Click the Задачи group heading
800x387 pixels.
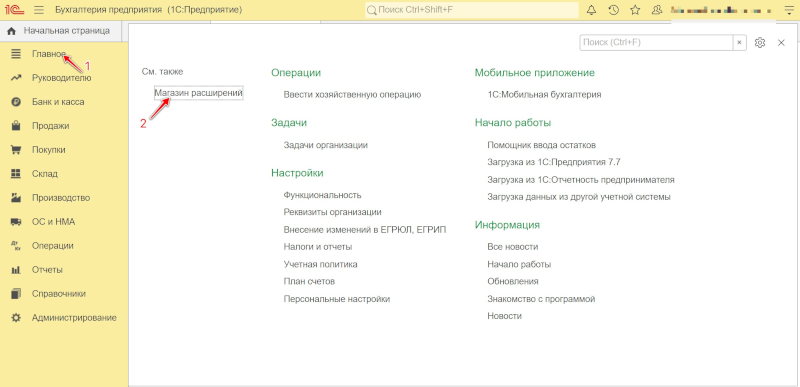(289, 123)
